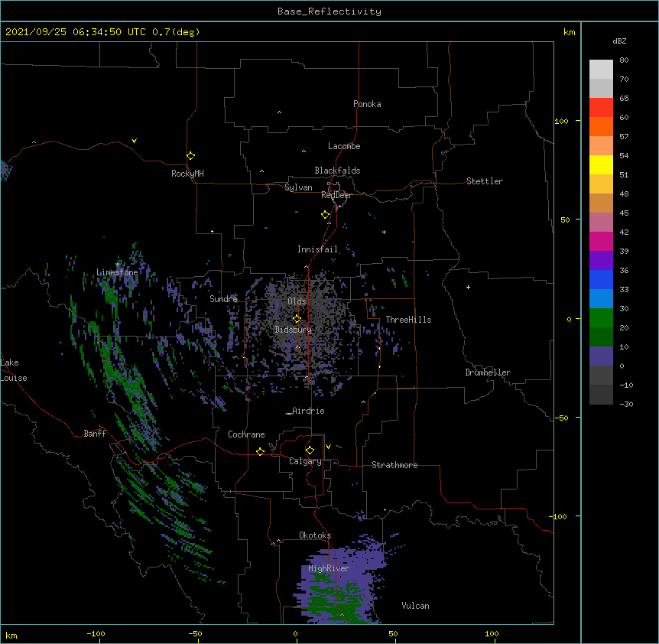Click the Ponoka city label
Viewport: 659px width, 644px height.
[x=367, y=104]
